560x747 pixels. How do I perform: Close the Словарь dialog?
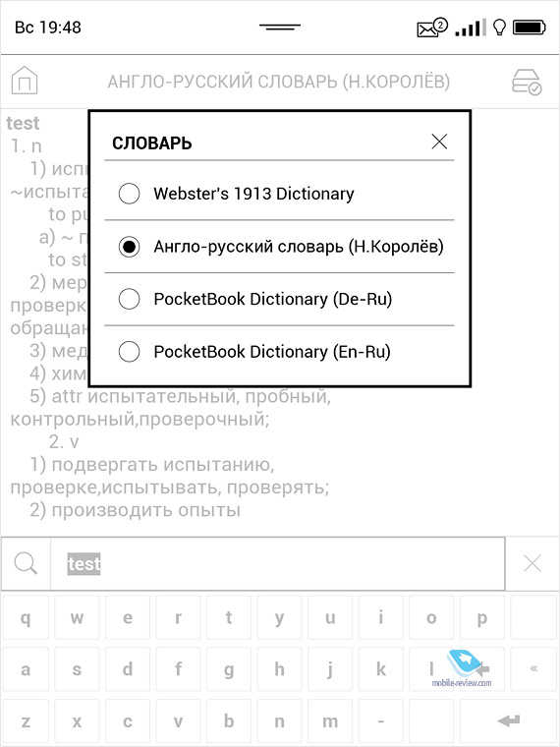(x=439, y=141)
